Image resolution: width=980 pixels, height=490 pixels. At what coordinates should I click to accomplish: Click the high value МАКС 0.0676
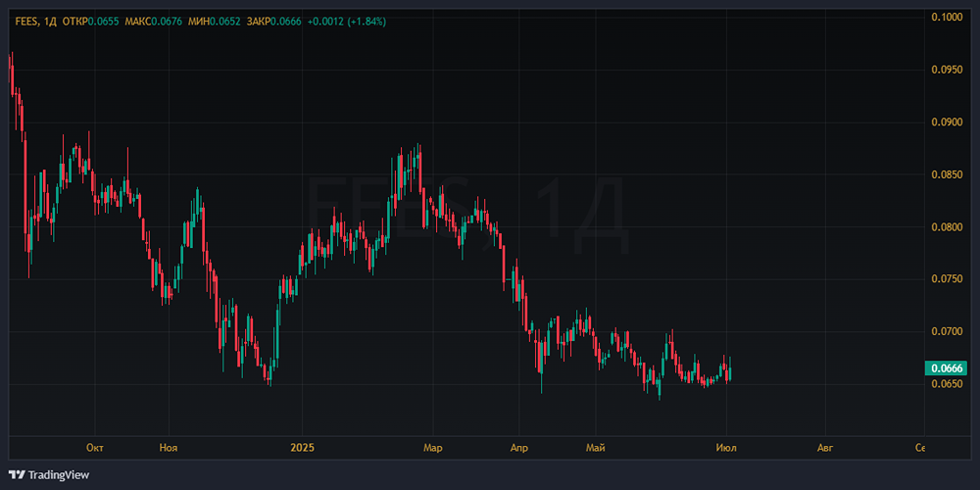pos(154,22)
